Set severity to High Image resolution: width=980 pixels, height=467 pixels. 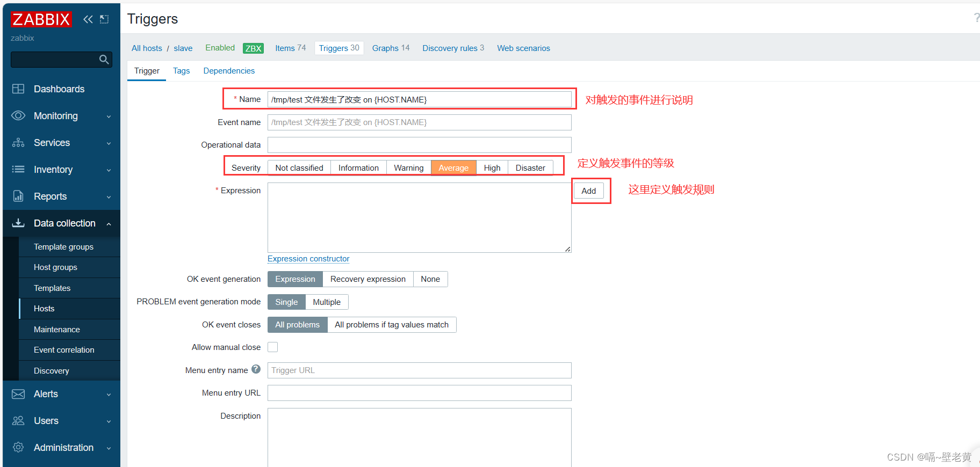point(492,168)
